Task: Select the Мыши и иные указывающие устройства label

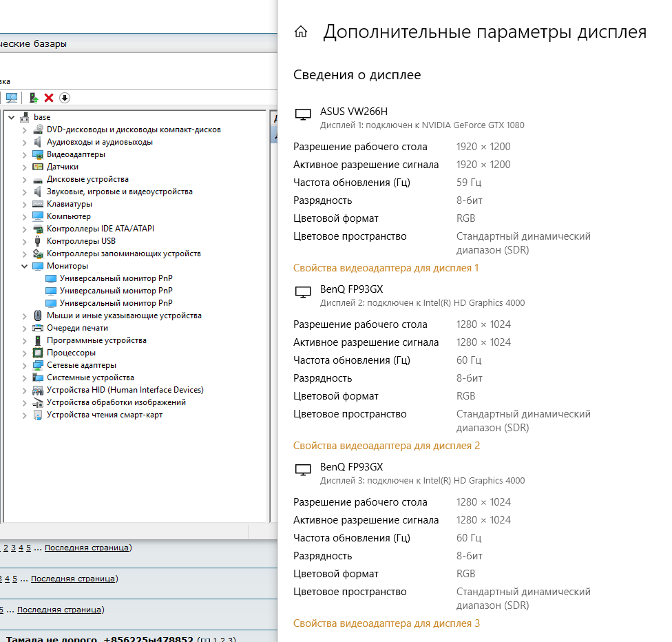Action: pyautogui.click(x=124, y=315)
